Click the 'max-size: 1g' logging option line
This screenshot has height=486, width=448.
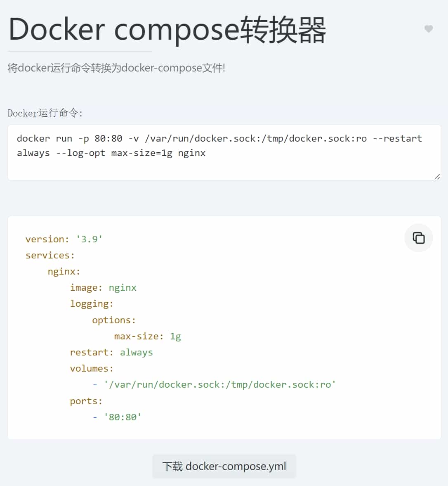(x=147, y=336)
